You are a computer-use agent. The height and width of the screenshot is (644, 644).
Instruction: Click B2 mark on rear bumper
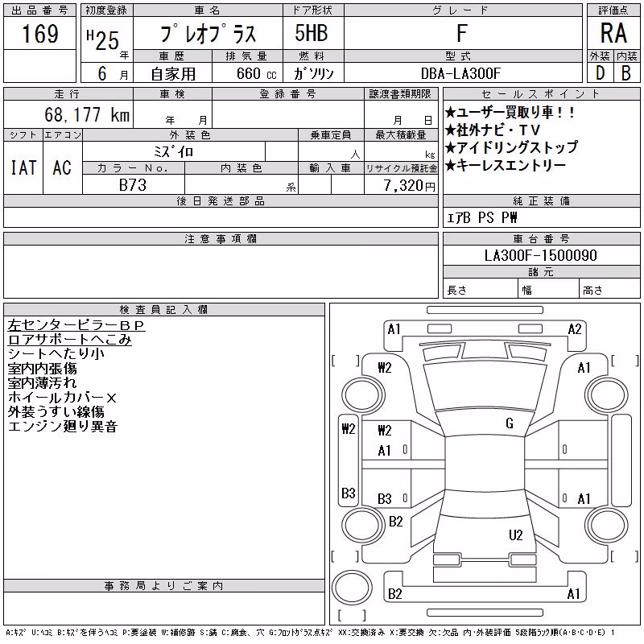pyautogui.click(x=394, y=594)
